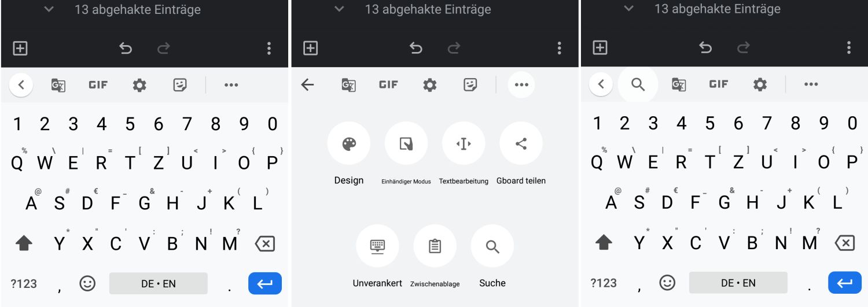The height and width of the screenshot is (307, 868).
Task: Tap the Gboard teilen share icon
Action: (521, 143)
